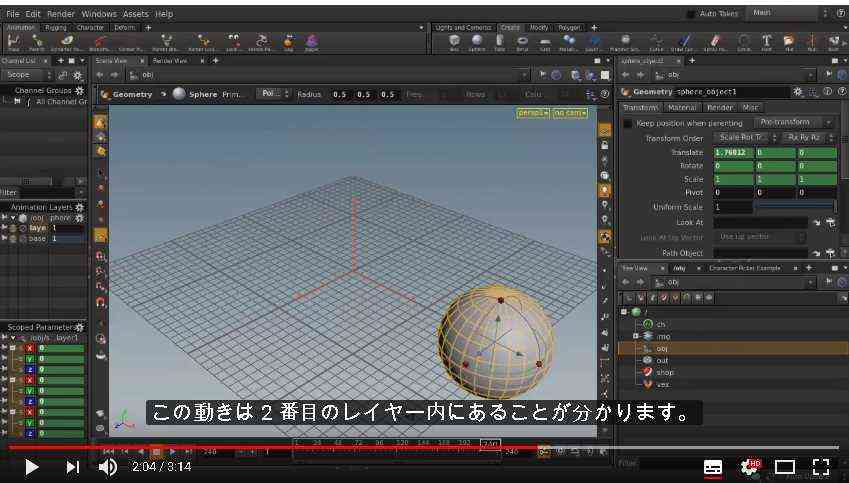849x483 pixels.
Task: Open Scoped Parameters gear menu
Action: point(80,327)
